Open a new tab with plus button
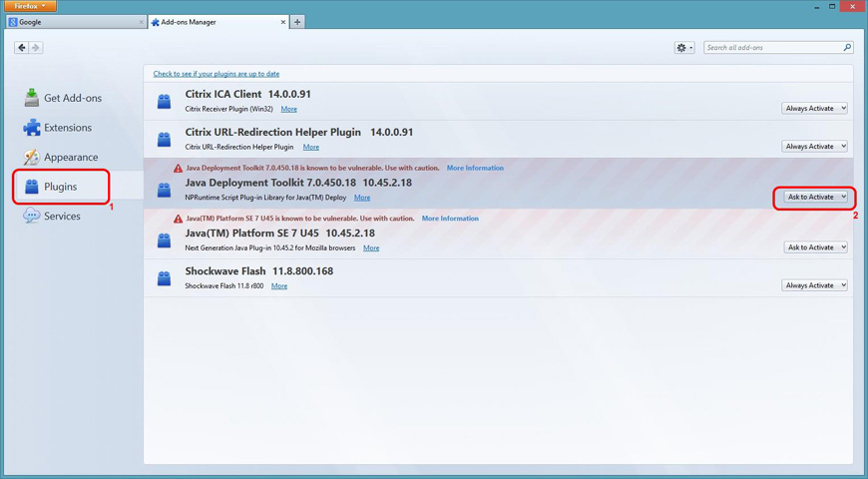 point(297,22)
